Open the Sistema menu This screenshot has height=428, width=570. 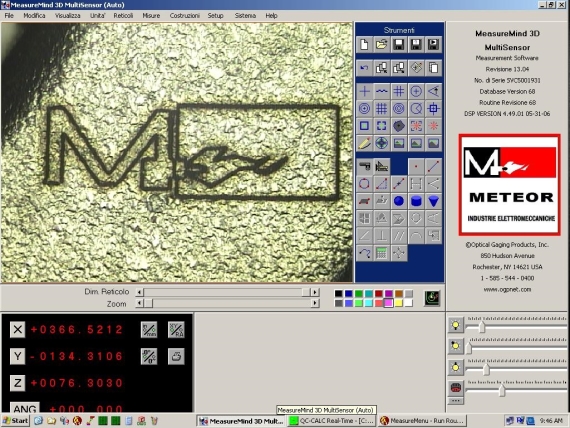pyautogui.click(x=245, y=16)
